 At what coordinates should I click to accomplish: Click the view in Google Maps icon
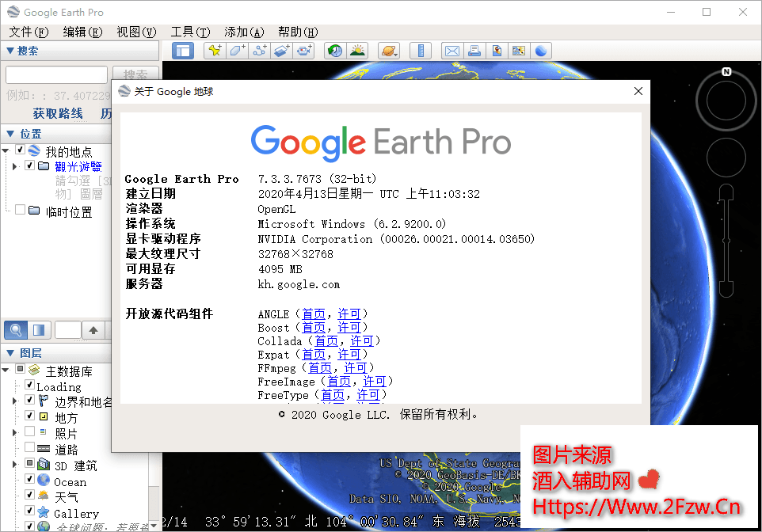pyautogui.click(x=519, y=51)
